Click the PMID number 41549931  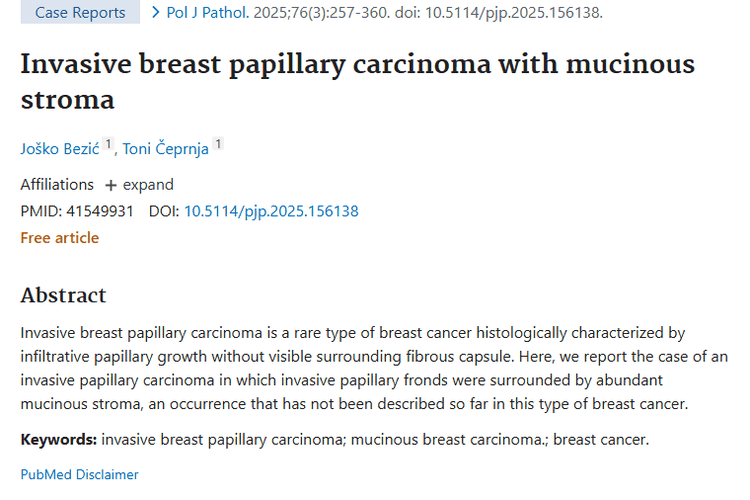pyautogui.click(x=98, y=211)
